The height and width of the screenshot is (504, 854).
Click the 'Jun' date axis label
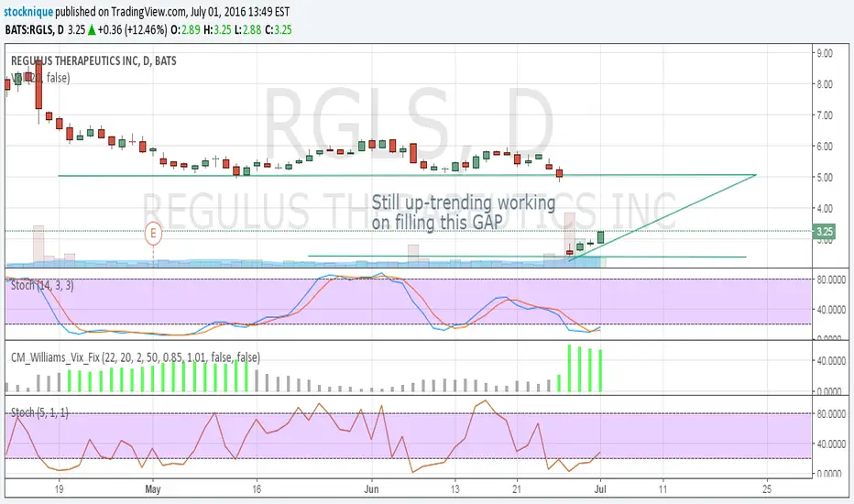click(x=371, y=489)
